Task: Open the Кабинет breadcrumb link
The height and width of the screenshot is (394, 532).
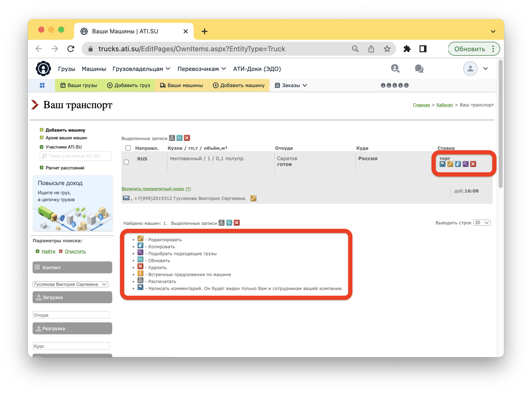Action: pos(445,105)
